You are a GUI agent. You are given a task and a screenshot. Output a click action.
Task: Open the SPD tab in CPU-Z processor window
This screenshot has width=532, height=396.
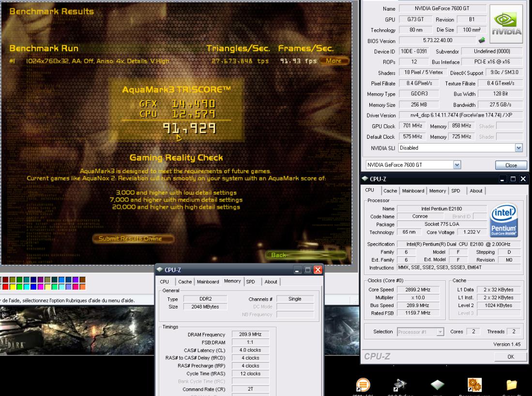[456, 191]
